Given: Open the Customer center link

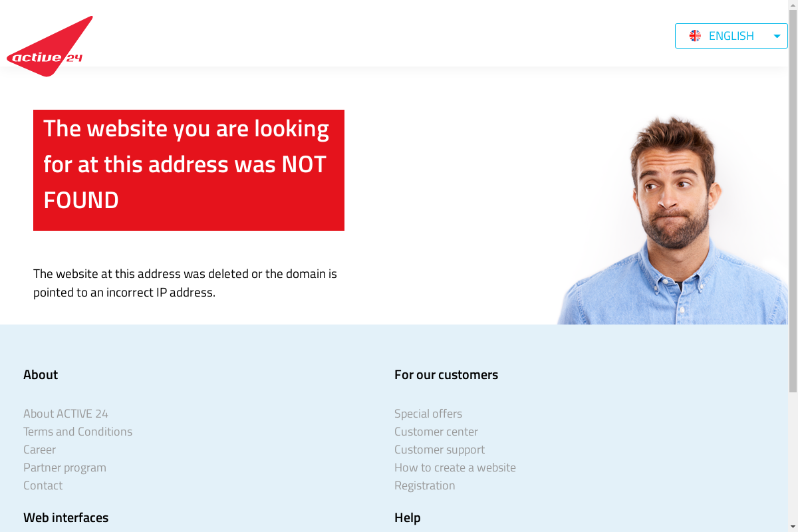Looking at the screenshot, I should click(x=436, y=432).
